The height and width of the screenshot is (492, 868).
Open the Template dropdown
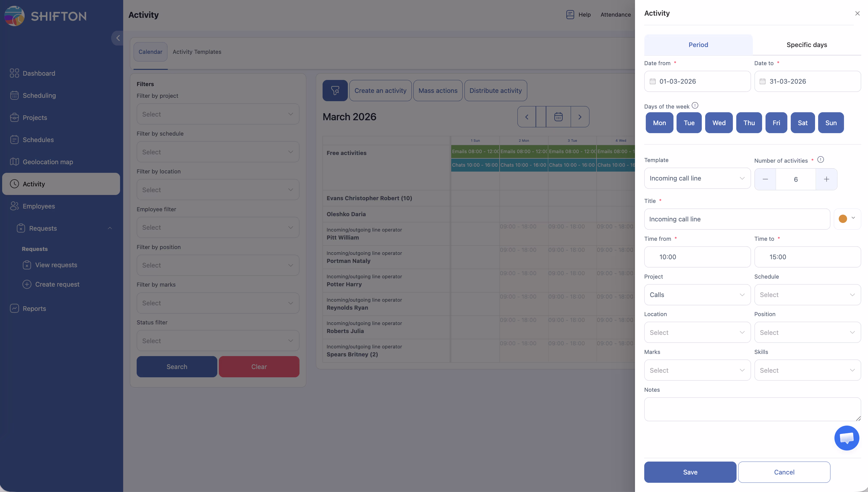tap(697, 178)
